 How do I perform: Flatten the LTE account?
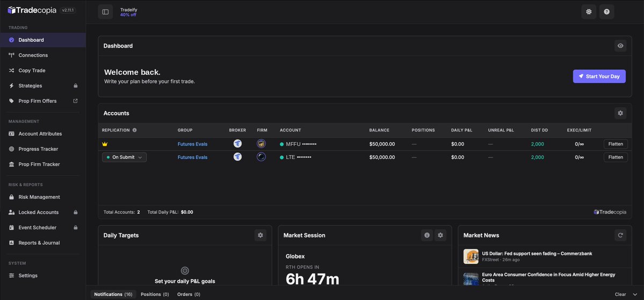[616, 157]
